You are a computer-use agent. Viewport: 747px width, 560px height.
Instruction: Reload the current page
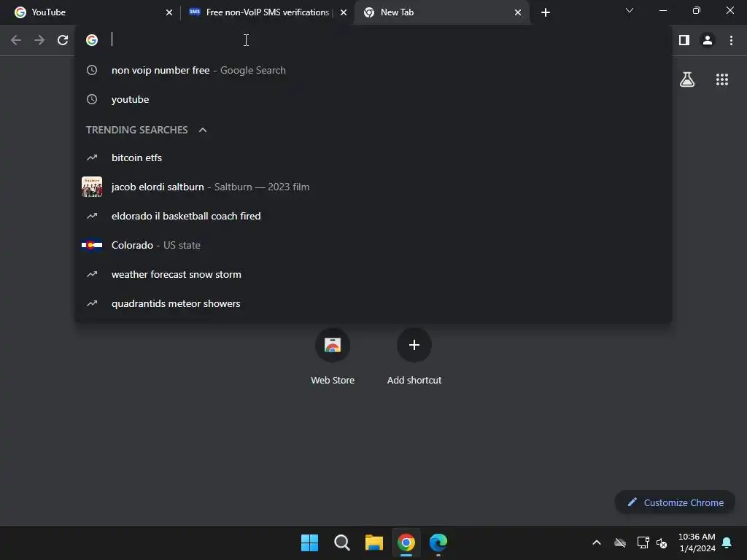[x=63, y=40]
